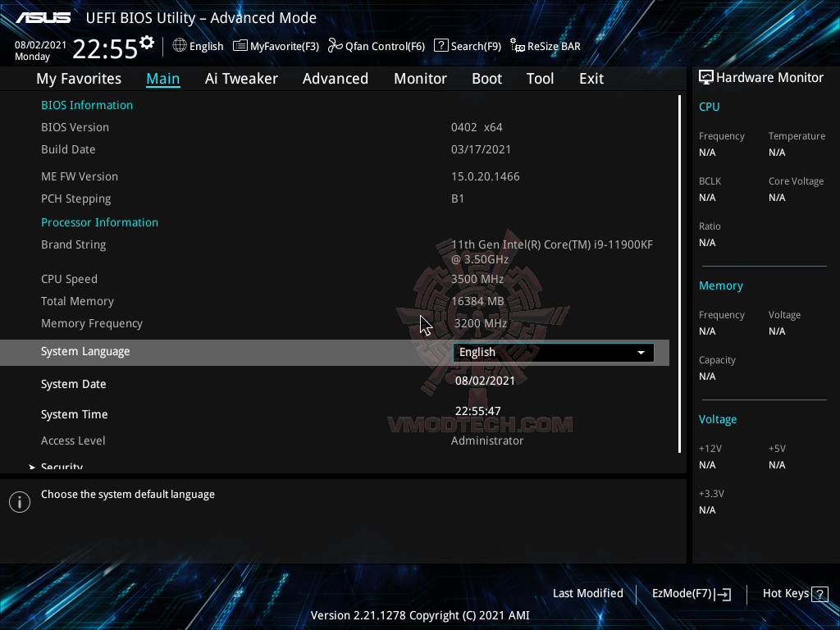The image size is (840, 630).
Task: Select the System Language row label
Action: tap(85, 352)
